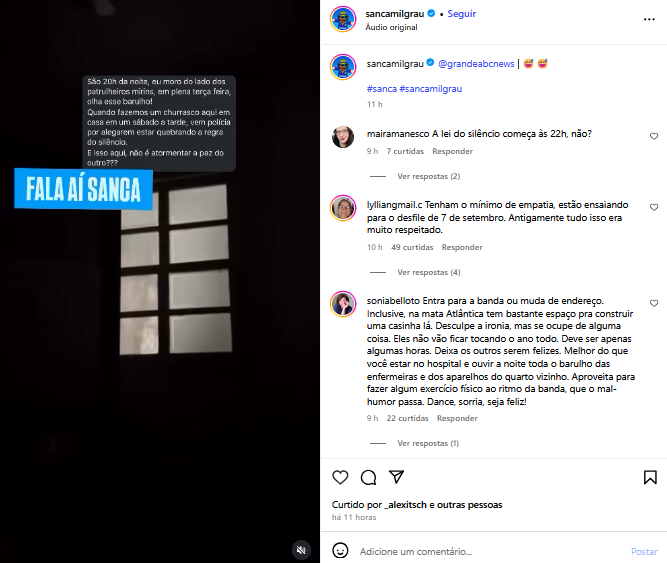The image size is (667, 563).
Task: Click the Adicione um comentário field
Action: pos(489,552)
